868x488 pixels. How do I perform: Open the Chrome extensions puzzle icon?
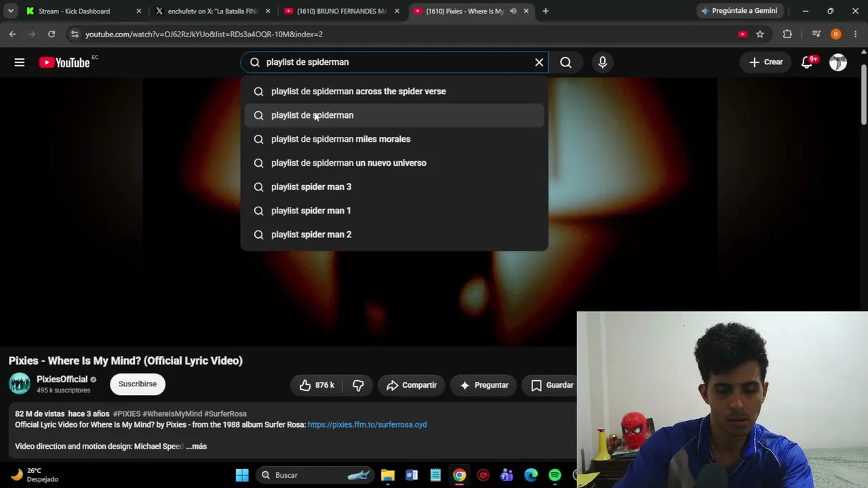(x=787, y=34)
